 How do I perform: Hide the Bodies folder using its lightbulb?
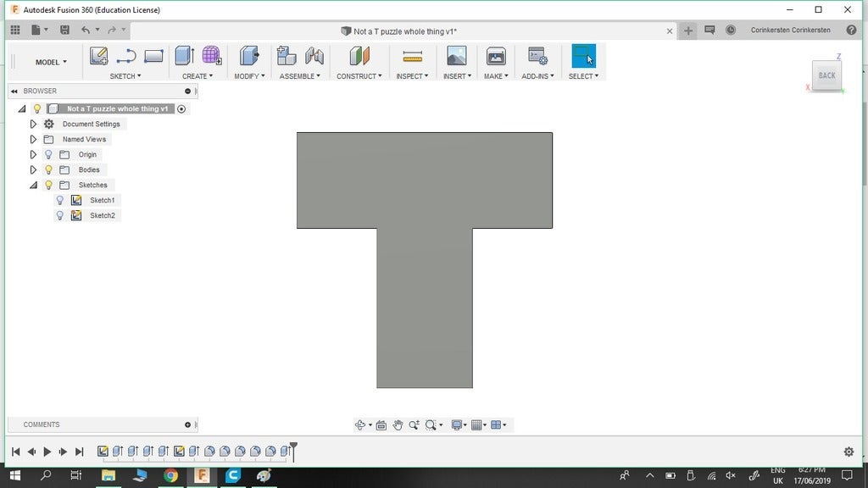(x=48, y=170)
